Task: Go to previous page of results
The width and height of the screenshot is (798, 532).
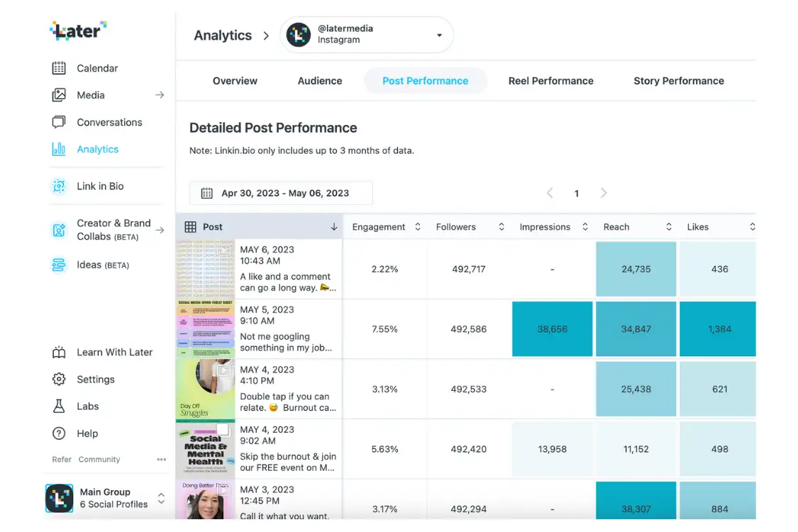Action: pos(550,193)
